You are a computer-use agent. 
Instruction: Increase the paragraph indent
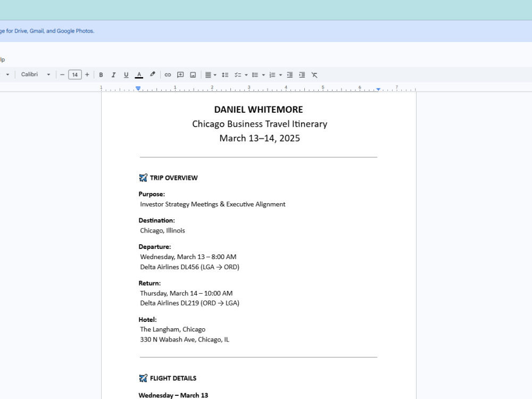302,75
